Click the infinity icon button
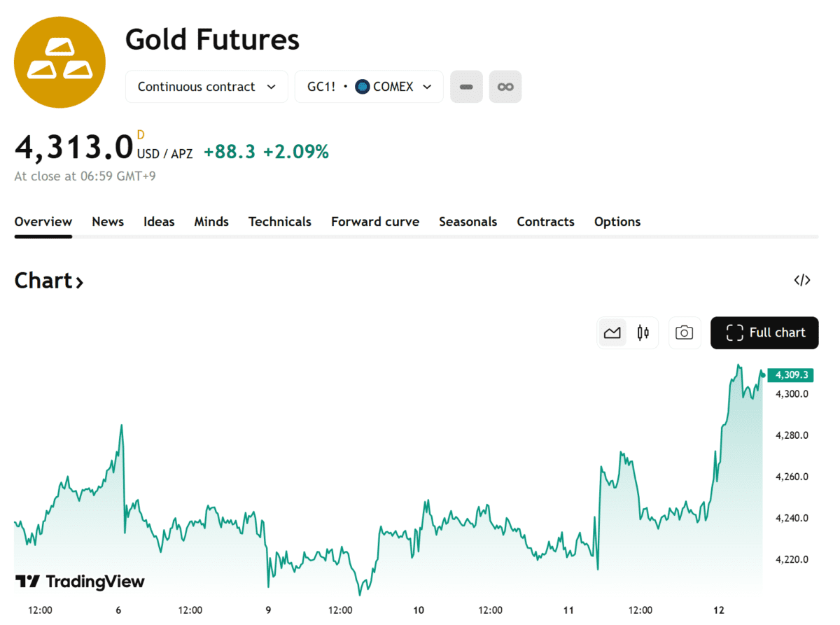The width and height of the screenshot is (840, 625). tap(505, 87)
